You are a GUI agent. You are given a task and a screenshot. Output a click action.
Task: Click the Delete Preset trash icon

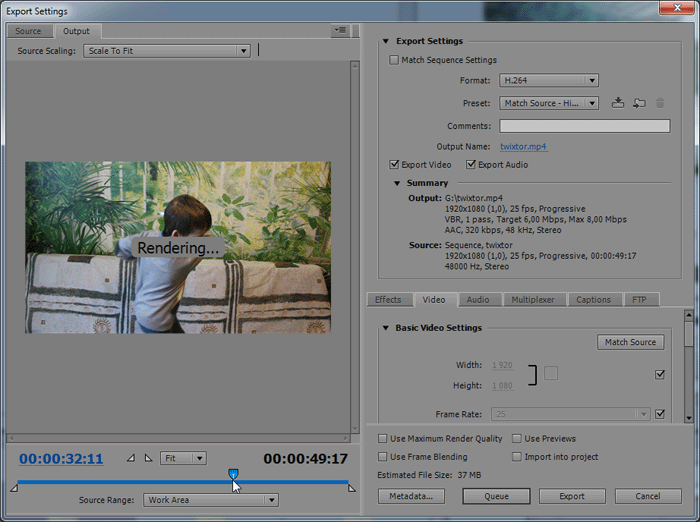click(x=660, y=103)
